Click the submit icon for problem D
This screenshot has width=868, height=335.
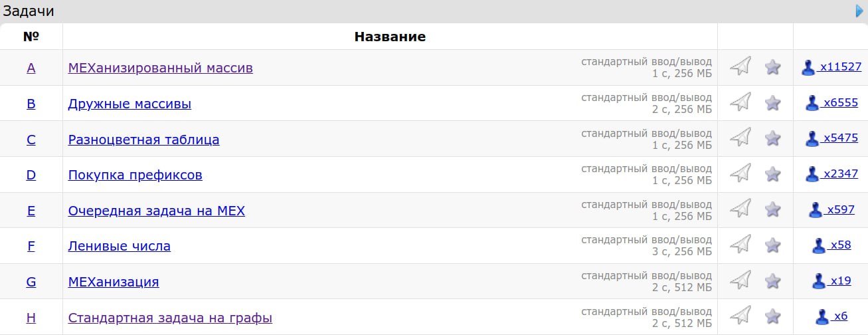740,174
